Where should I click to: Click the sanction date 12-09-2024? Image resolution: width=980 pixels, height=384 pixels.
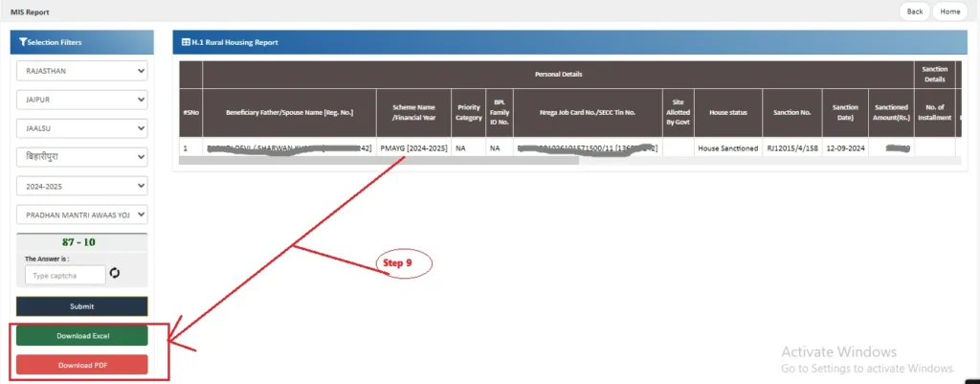click(x=845, y=148)
